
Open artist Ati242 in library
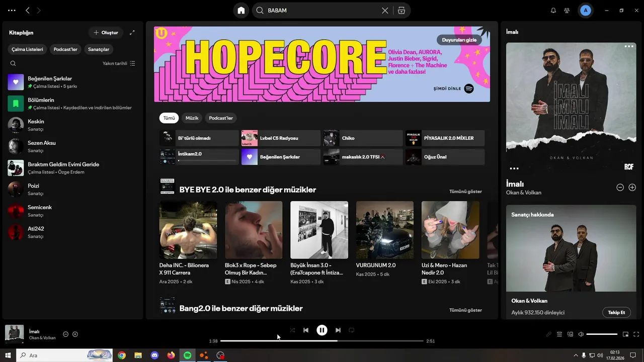pyautogui.click(x=73, y=232)
